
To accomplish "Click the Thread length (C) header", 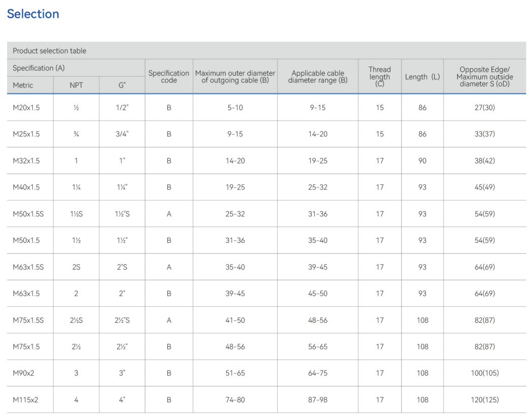I will click(379, 76).
